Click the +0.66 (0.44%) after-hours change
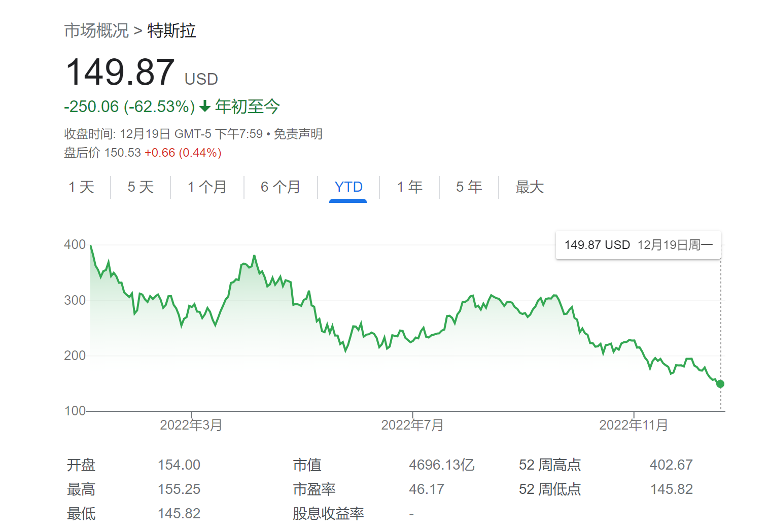The image size is (768, 532). [x=183, y=153]
